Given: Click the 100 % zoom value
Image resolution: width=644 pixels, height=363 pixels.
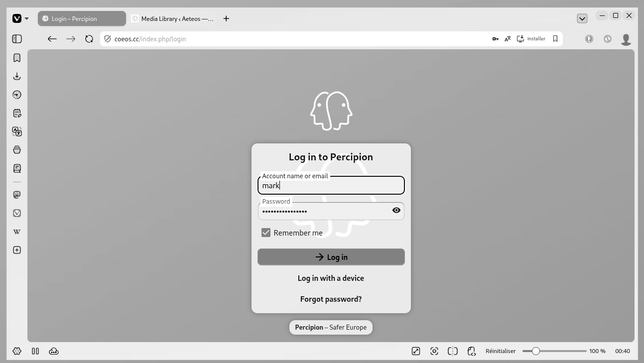Looking at the screenshot, I should (x=597, y=351).
